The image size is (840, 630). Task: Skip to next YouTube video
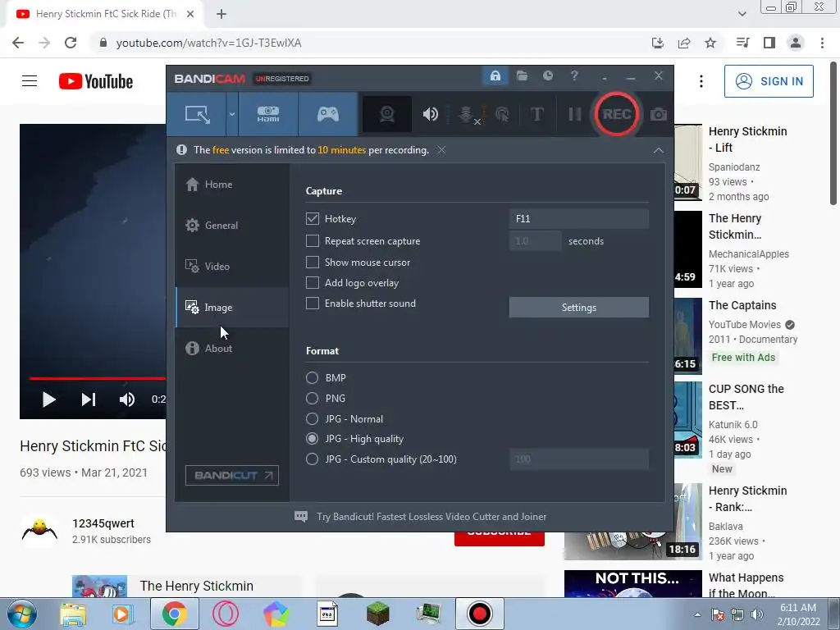coord(88,399)
